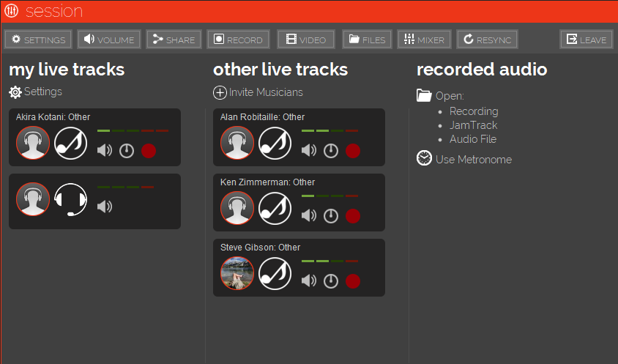The height and width of the screenshot is (364, 618).
Task: Open the pan knob on Alan Robitaille's track
Action: (331, 151)
